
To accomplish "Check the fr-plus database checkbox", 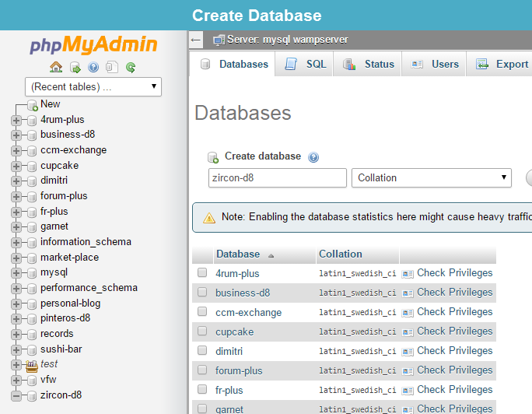I will pos(202,389).
